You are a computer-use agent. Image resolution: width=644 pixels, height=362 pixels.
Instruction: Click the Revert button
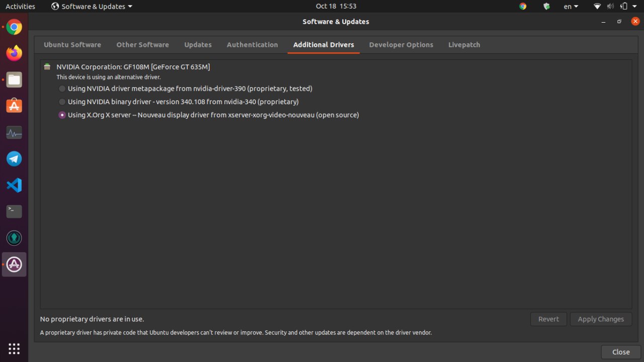point(548,319)
